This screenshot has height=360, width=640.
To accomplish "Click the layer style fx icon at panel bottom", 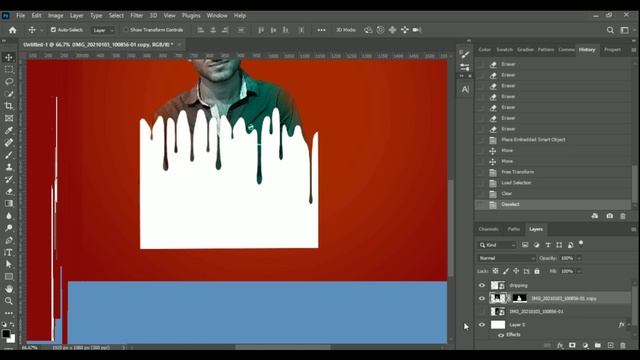I will (x=560, y=345).
